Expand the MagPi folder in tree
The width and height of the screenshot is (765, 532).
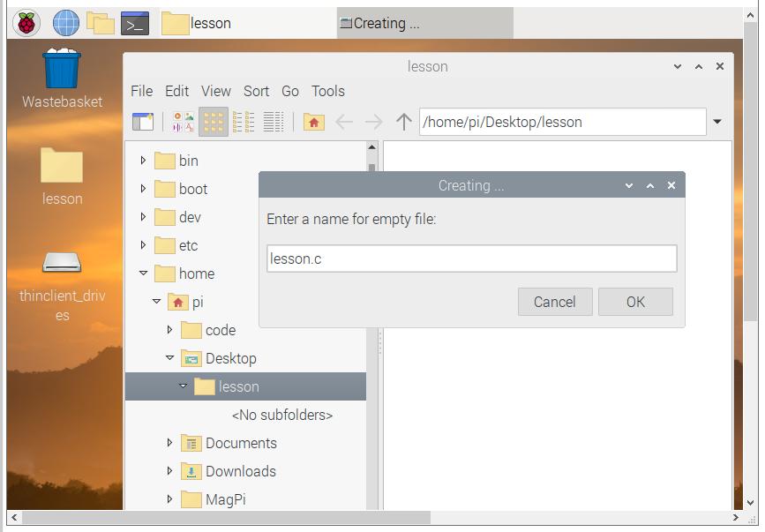pos(169,498)
